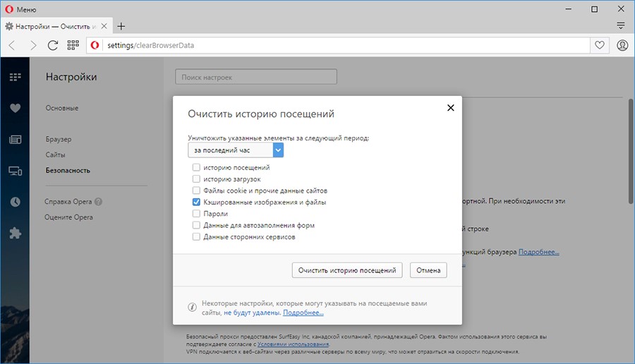Close the clear history dialog with X
The width and height of the screenshot is (635, 364).
coord(450,108)
